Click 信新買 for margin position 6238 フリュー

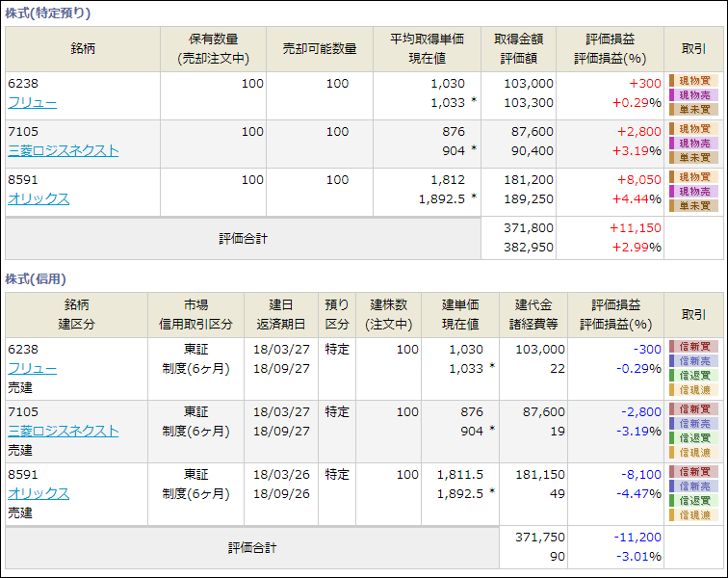(693, 347)
